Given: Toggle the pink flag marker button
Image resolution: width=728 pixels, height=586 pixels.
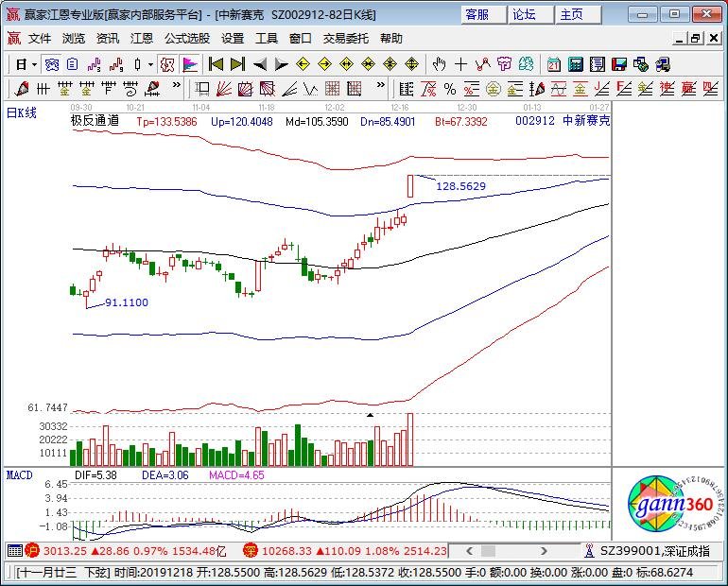Looking at the screenshot, I should [x=190, y=64].
